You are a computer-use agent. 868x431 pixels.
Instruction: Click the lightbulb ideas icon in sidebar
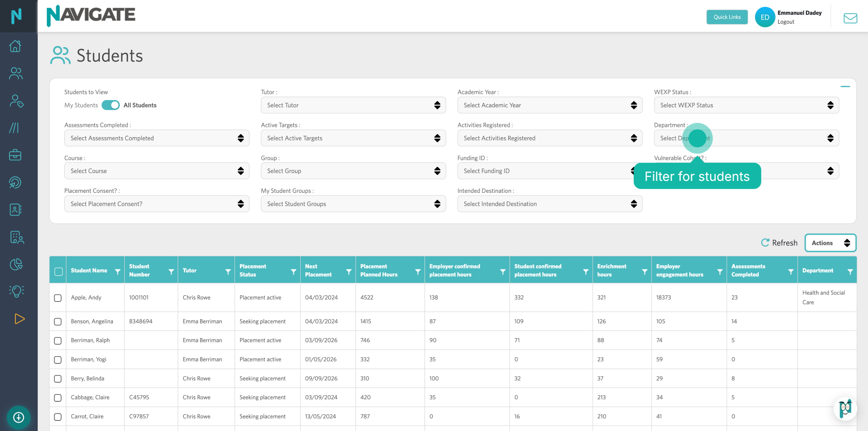[x=16, y=291]
